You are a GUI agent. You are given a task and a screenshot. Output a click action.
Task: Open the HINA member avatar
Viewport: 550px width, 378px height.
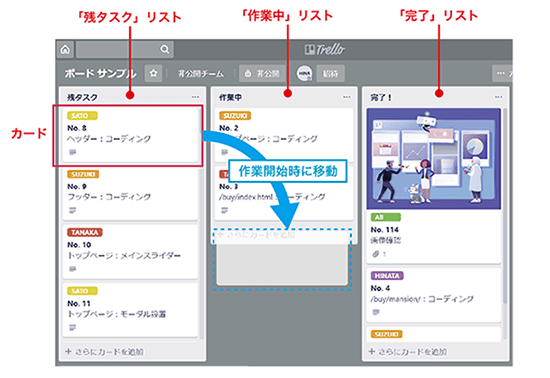click(x=304, y=73)
